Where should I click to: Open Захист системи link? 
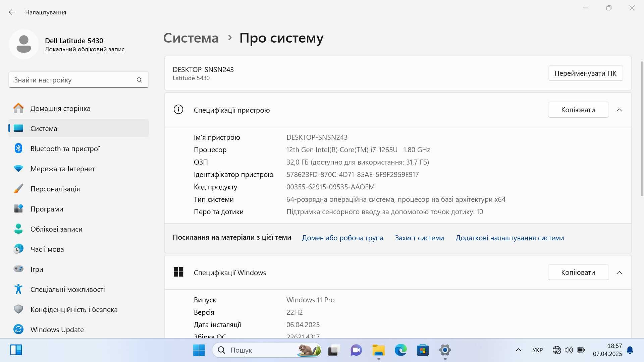pyautogui.click(x=419, y=238)
